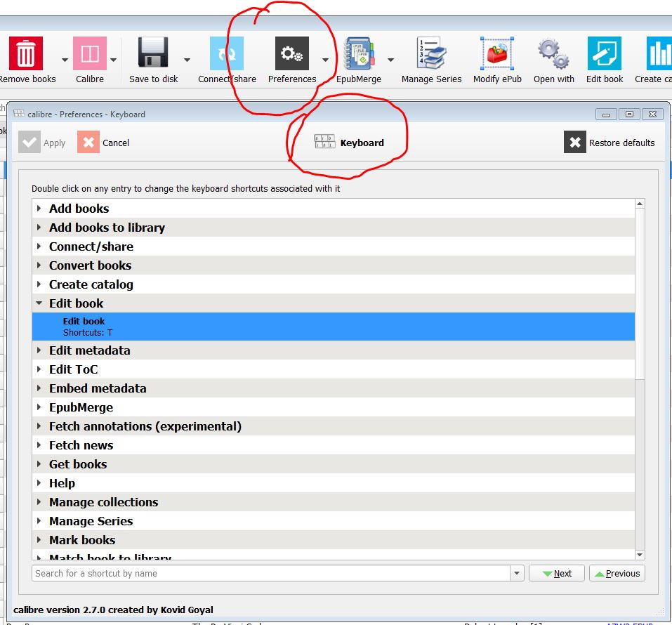672x625 pixels.
Task: Expand the Fetch news group
Action: (x=39, y=445)
